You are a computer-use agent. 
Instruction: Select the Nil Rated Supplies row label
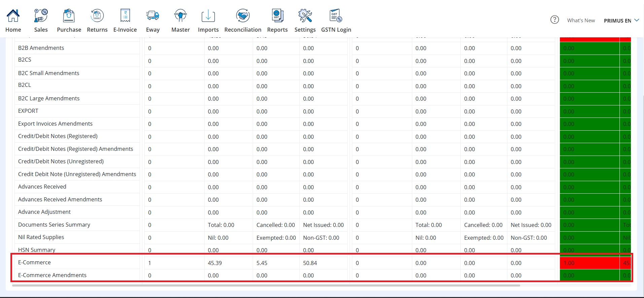tap(41, 237)
